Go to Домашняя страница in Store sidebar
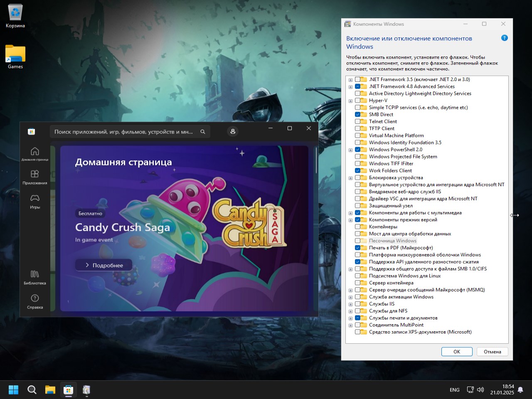Image resolution: width=532 pixels, height=399 pixels. 35,154
